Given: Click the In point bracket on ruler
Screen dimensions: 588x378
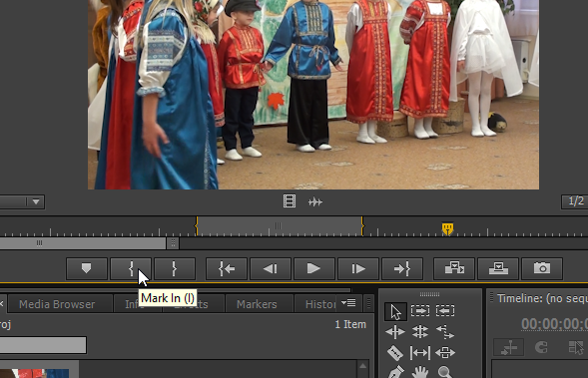Looking at the screenshot, I should pyautogui.click(x=197, y=225).
